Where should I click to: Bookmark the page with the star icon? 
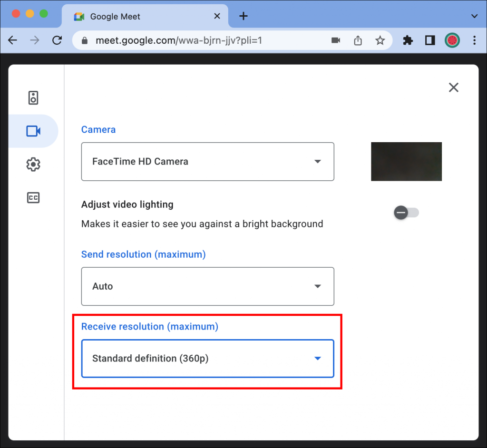click(x=380, y=40)
